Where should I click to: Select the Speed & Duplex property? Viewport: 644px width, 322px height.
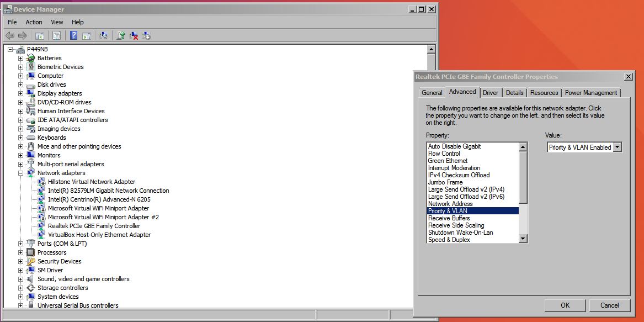tap(473, 240)
